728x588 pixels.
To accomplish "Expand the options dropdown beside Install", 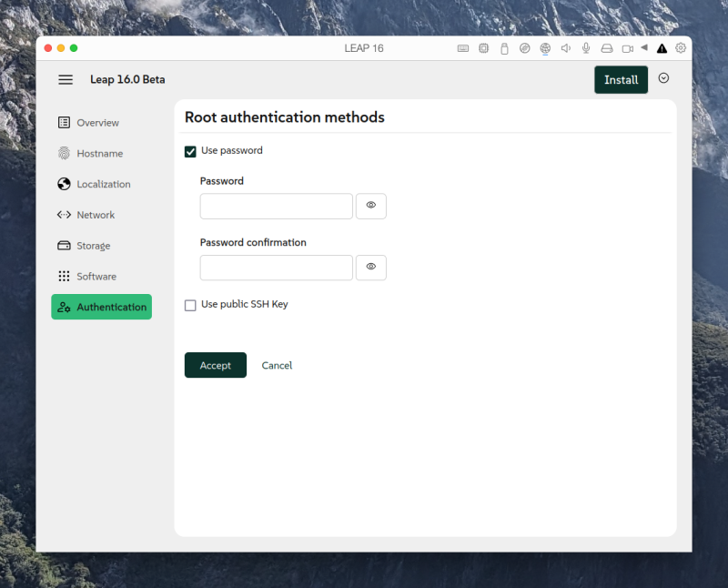I will point(663,79).
